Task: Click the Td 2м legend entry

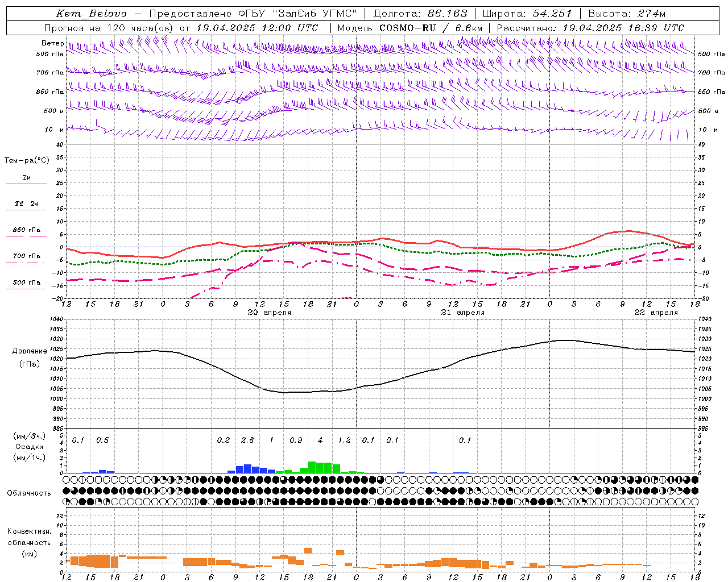Action: coord(27,203)
